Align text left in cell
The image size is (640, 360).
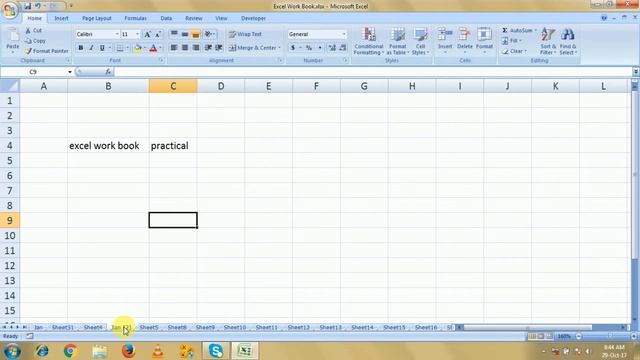point(174,48)
